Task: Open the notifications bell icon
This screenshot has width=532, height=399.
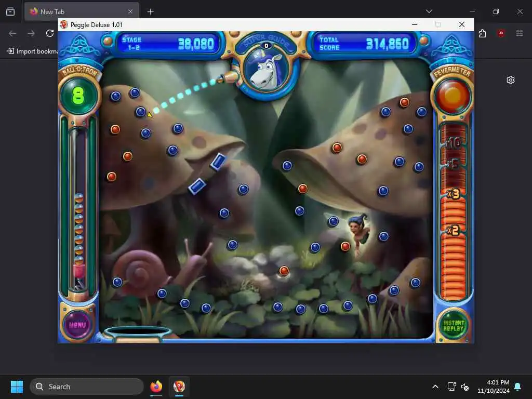Action: 518,387
